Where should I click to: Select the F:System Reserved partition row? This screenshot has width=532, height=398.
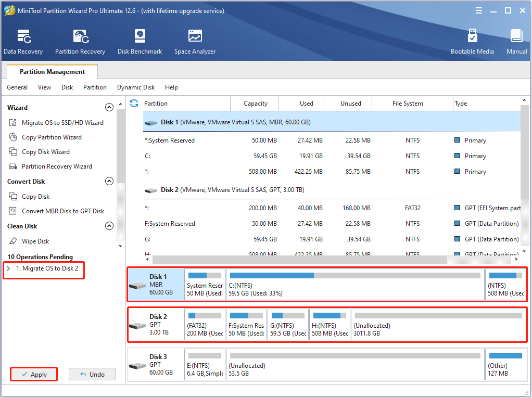[x=332, y=224]
